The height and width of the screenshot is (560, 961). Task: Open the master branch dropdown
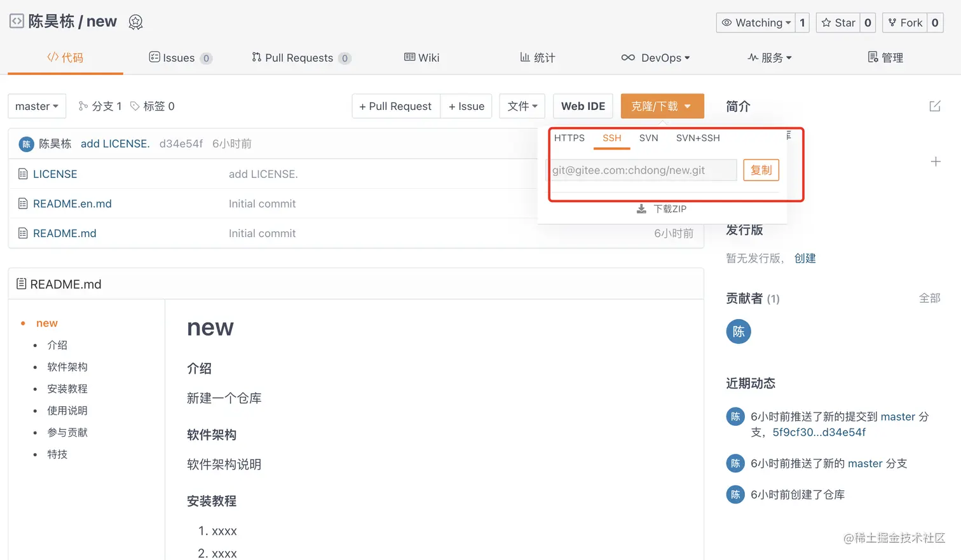pos(37,106)
